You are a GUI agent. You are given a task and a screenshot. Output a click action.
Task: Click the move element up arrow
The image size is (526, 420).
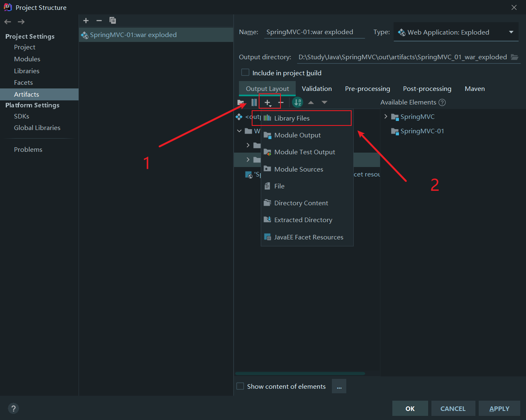(x=311, y=102)
